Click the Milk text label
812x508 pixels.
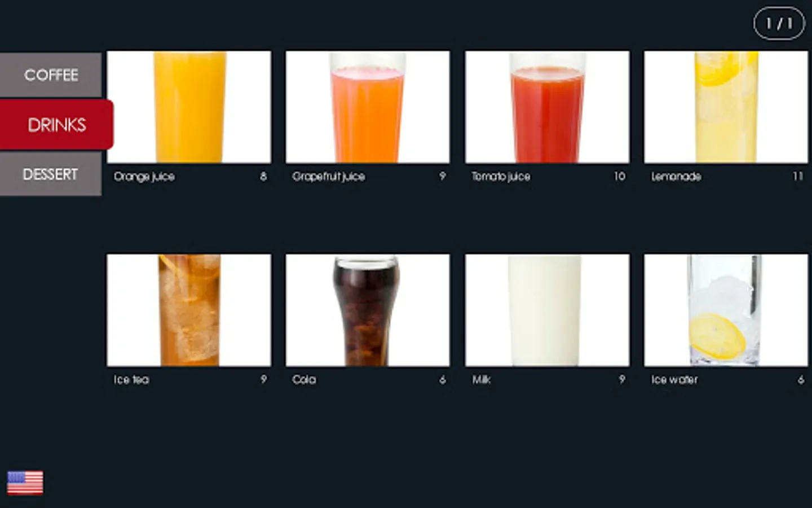pyautogui.click(x=481, y=379)
